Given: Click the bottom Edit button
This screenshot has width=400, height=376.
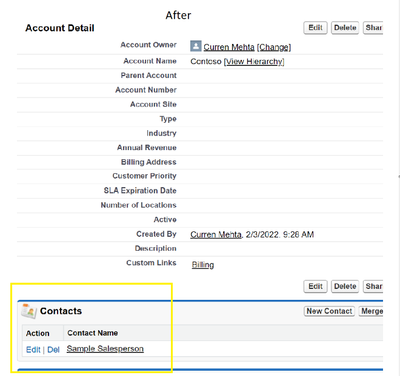Looking at the screenshot, I should tap(315, 286).
